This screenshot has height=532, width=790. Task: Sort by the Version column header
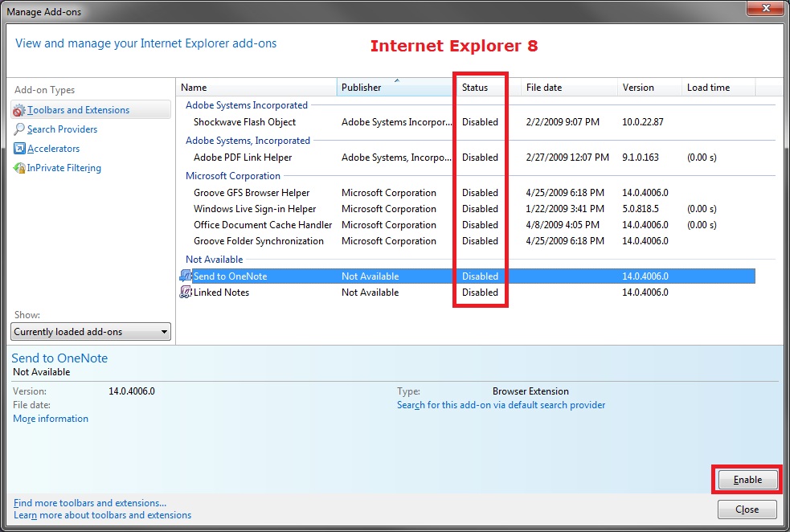pyautogui.click(x=649, y=87)
